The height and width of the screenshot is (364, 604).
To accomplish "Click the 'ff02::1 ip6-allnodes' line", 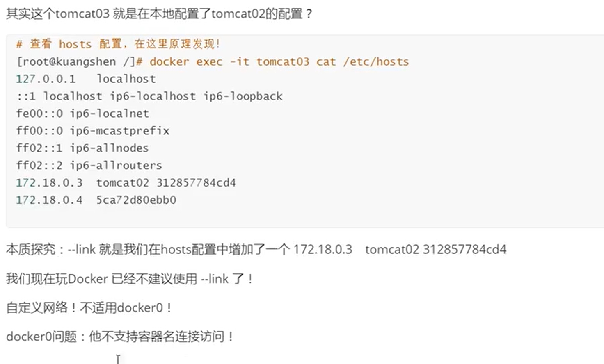I will tap(82, 148).
